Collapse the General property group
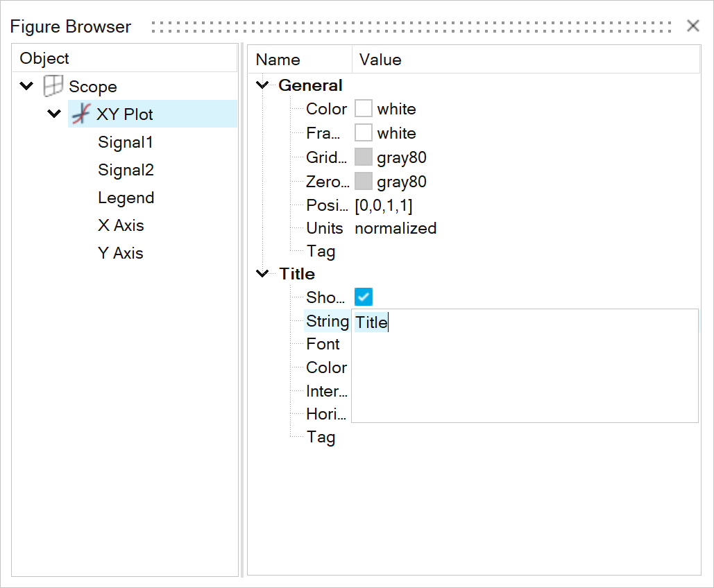Viewport: 714px width, 588px height. [262, 85]
